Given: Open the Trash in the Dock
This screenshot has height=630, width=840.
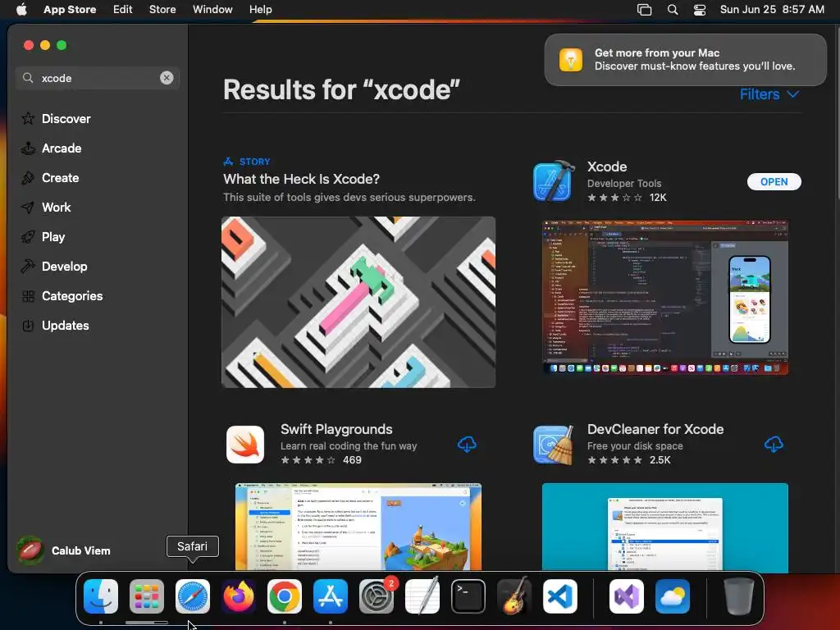Looking at the screenshot, I should (x=739, y=596).
